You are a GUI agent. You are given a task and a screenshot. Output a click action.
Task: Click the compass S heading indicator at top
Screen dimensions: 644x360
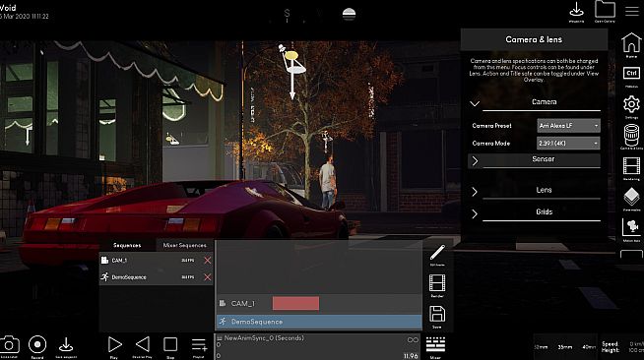click(x=288, y=14)
